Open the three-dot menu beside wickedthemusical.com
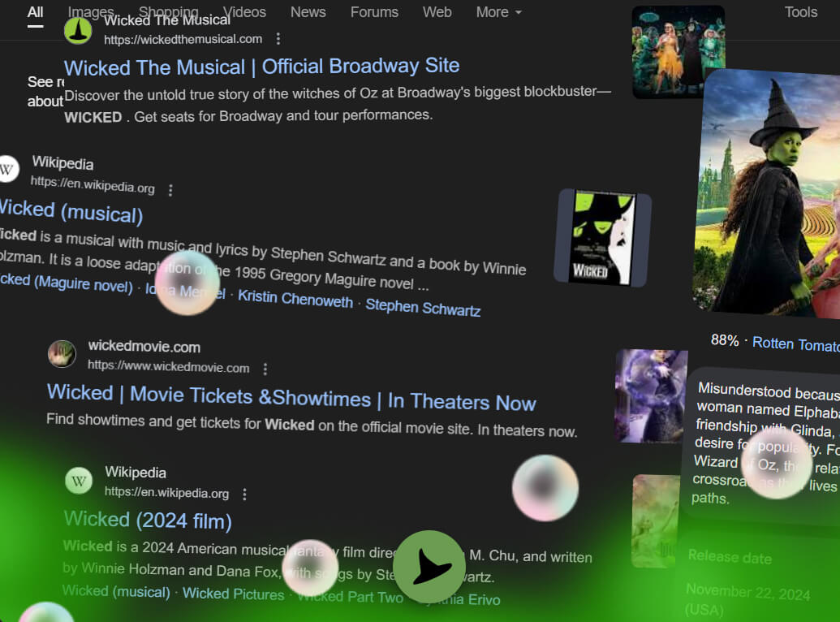The image size is (840, 622). [278, 38]
